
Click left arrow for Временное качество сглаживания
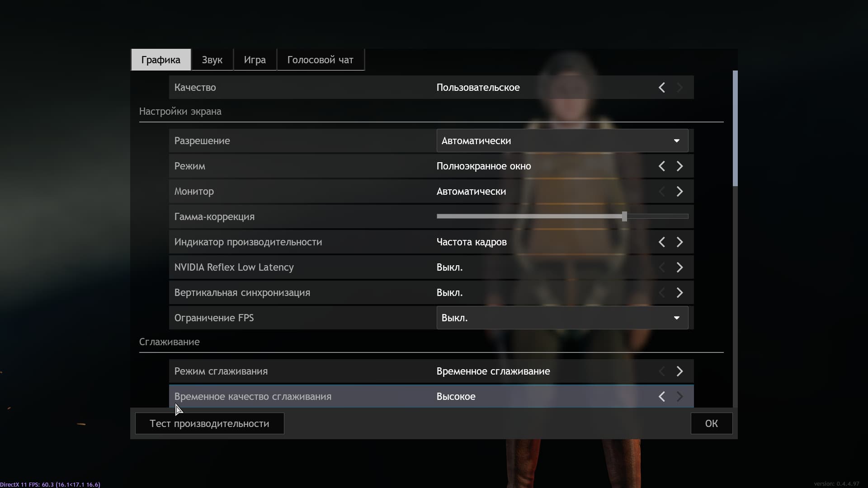pos(661,396)
